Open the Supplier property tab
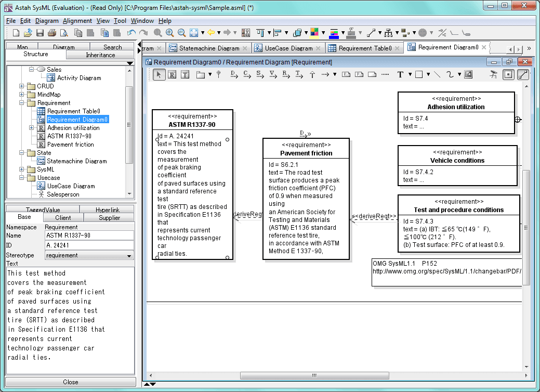 click(x=109, y=218)
